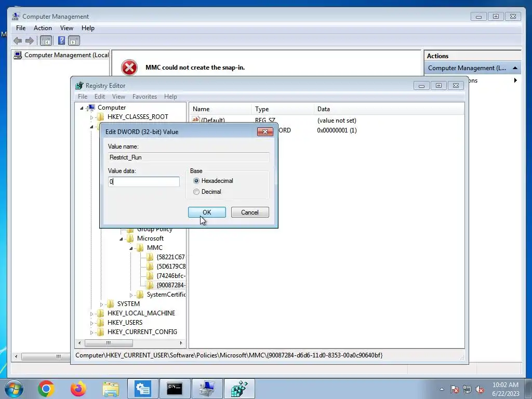This screenshot has width=532, height=399.
Task: Click the 0x00000001 (1) data cell
Action: [x=337, y=130]
